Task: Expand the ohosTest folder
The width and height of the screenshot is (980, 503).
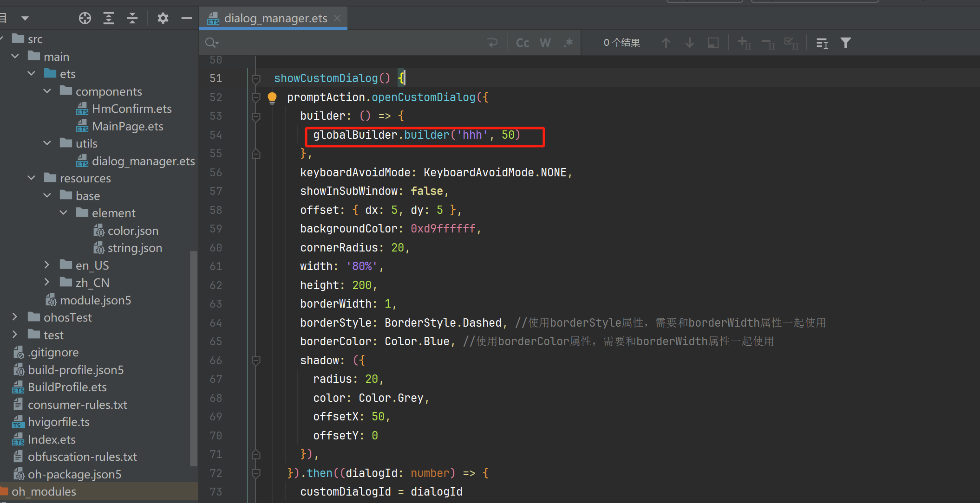Action: coord(14,317)
